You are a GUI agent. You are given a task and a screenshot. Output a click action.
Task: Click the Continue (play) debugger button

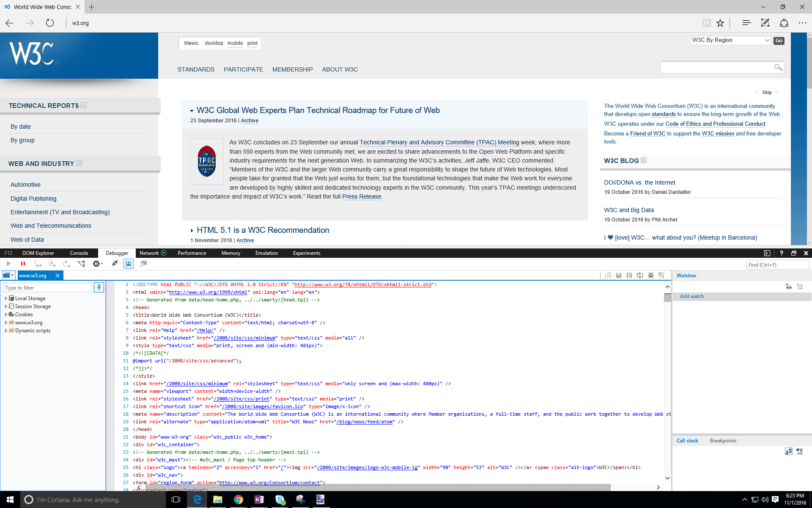[9, 264]
